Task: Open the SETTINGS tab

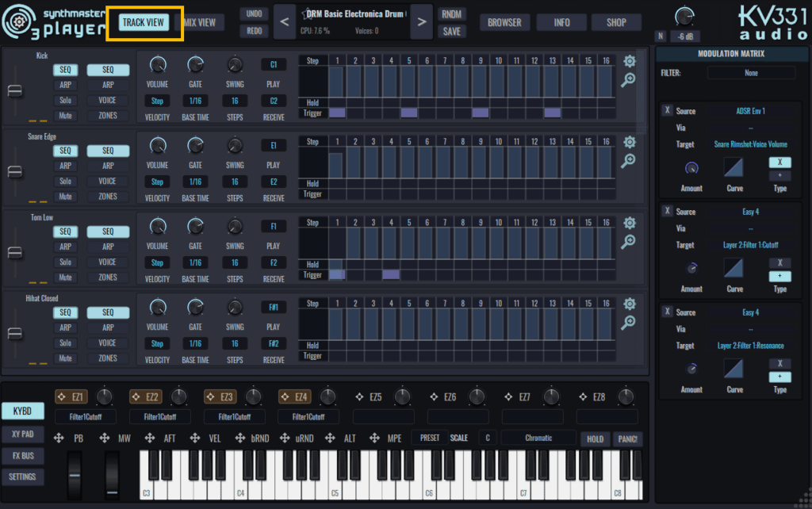Action: point(22,477)
